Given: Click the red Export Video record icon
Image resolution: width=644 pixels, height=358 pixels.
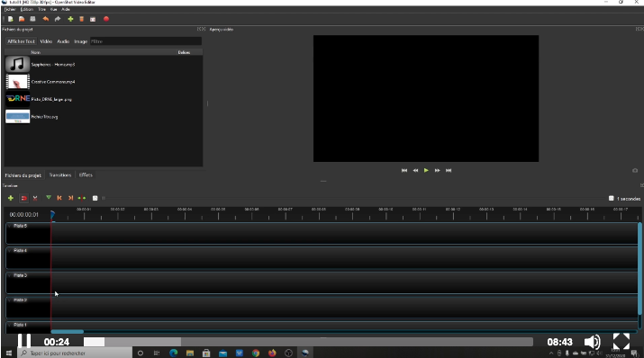Looking at the screenshot, I should 106,19.
